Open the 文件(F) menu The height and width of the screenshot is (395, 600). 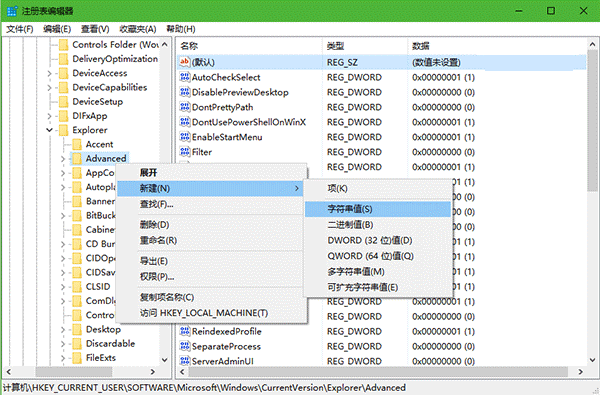point(20,29)
